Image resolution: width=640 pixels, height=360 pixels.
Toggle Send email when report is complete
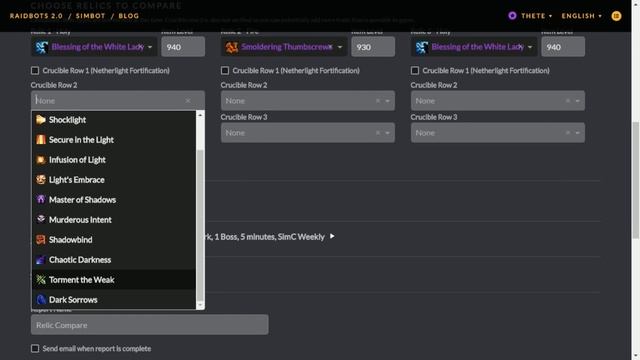(x=35, y=349)
